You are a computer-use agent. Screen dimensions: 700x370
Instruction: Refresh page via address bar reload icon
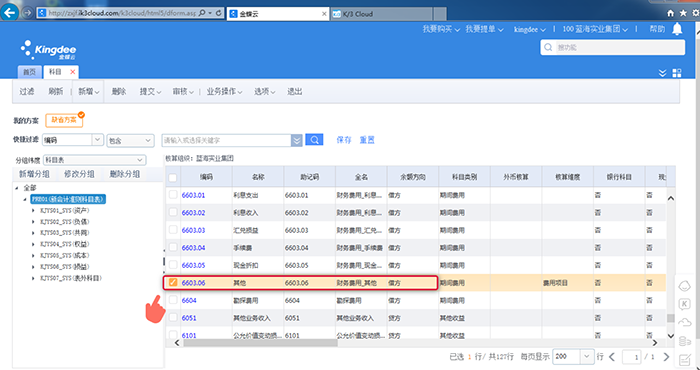pos(219,13)
